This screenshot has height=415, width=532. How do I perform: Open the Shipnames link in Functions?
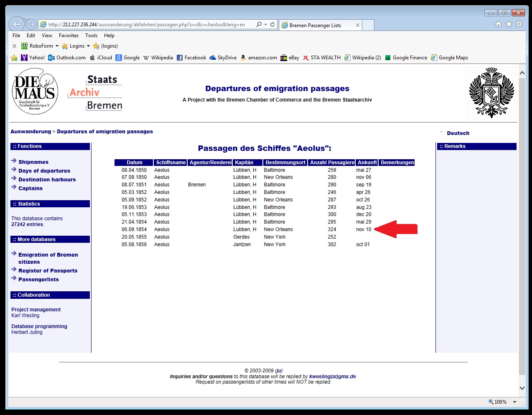click(33, 162)
